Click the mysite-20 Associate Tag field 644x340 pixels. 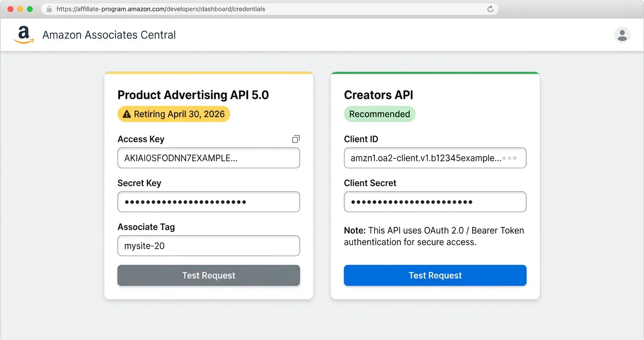point(208,246)
